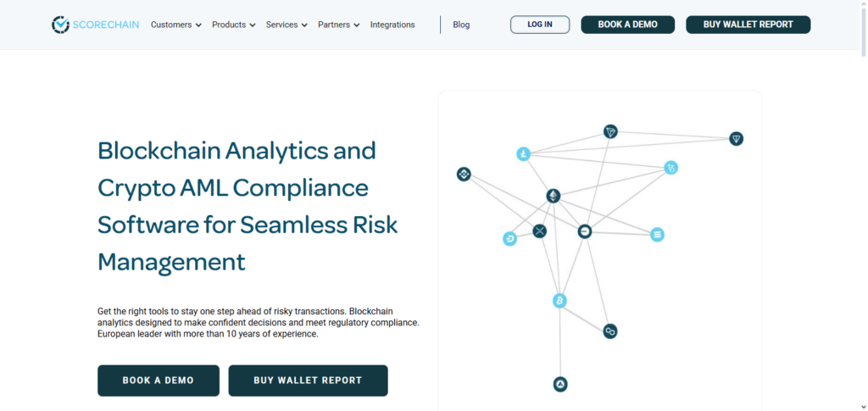
Task: Open the Products dropdown
Action: coord(233,25)
